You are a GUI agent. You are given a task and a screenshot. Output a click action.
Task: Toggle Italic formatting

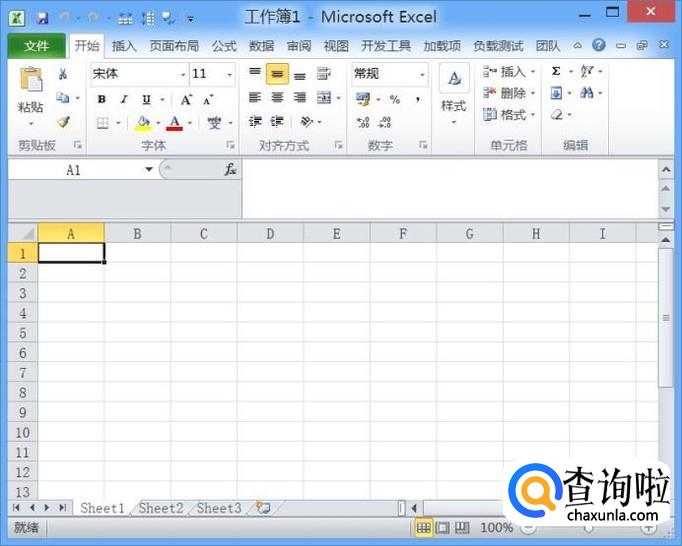pos(124,100)
